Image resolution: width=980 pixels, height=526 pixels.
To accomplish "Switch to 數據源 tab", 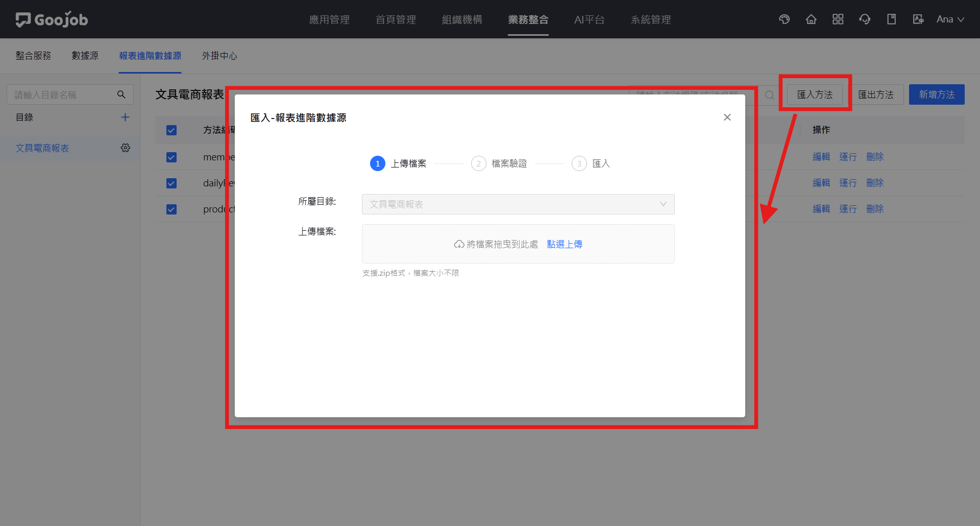I will click(85, 56).
